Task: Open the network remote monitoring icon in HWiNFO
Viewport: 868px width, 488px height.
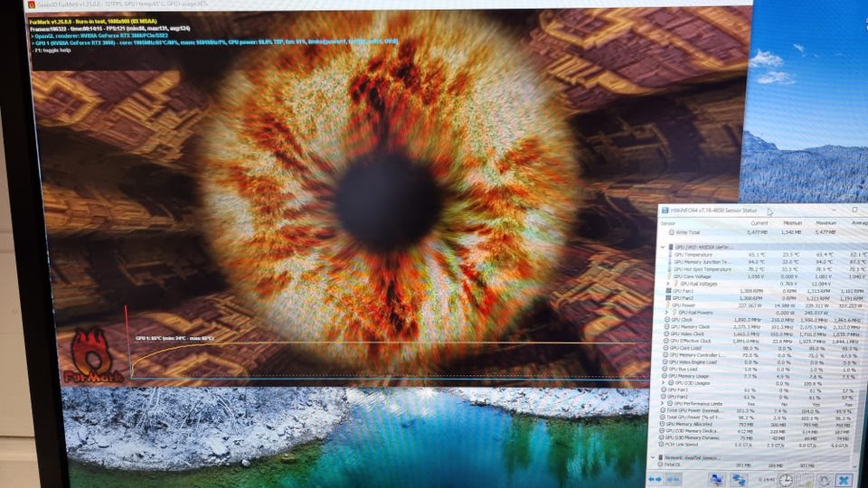Action: coord(716,479)
